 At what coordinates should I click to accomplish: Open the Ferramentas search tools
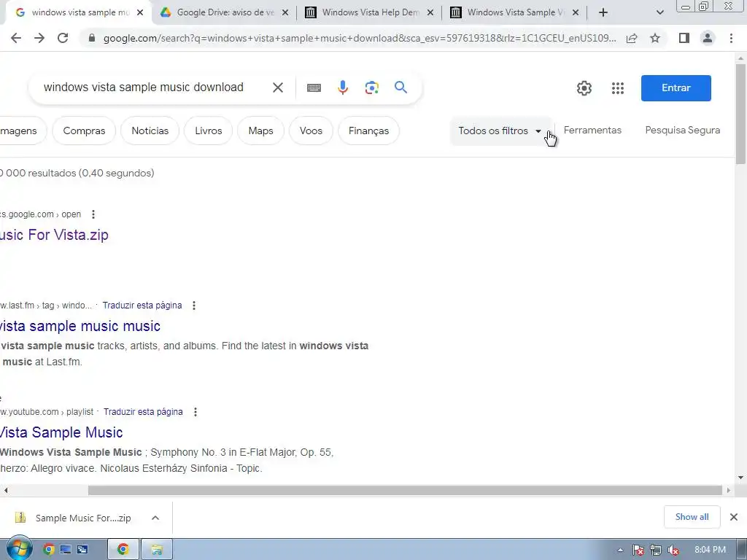[592, 130]
